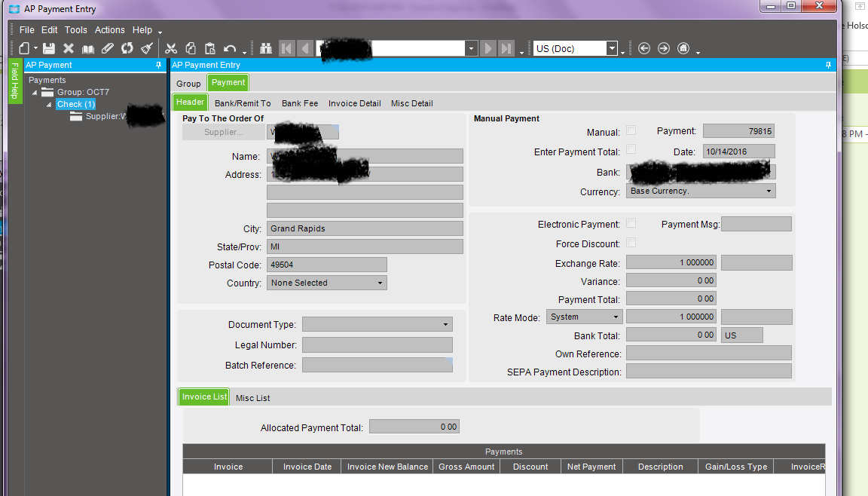The height and width of the screenshot is (496, 868).
Task: Toggle the Enter Payment Total checkbox
Action: (631, 149)
